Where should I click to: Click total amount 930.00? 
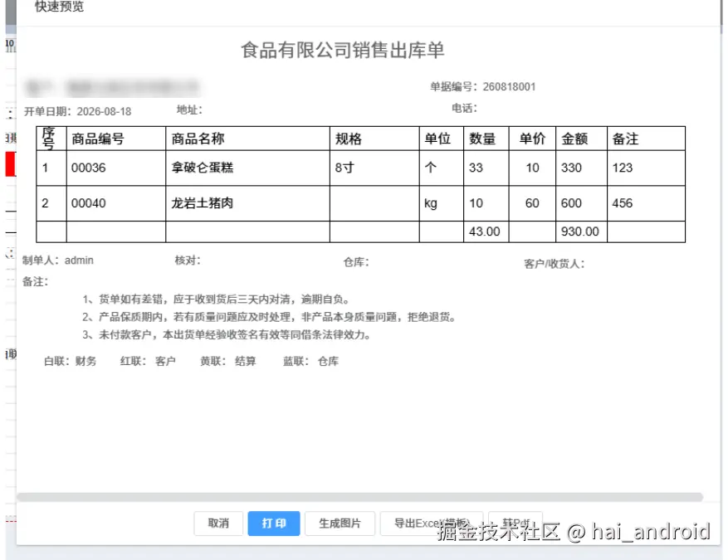point(580,231)
